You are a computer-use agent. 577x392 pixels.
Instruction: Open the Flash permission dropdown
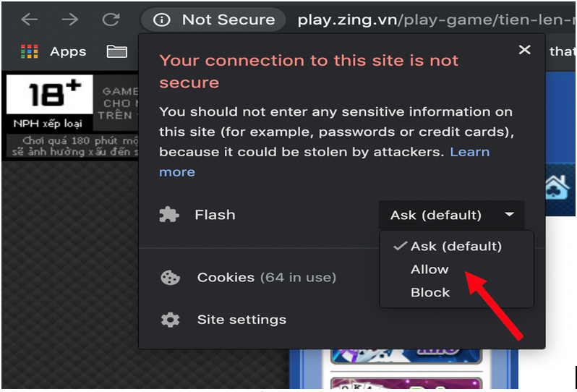(451, 215)
